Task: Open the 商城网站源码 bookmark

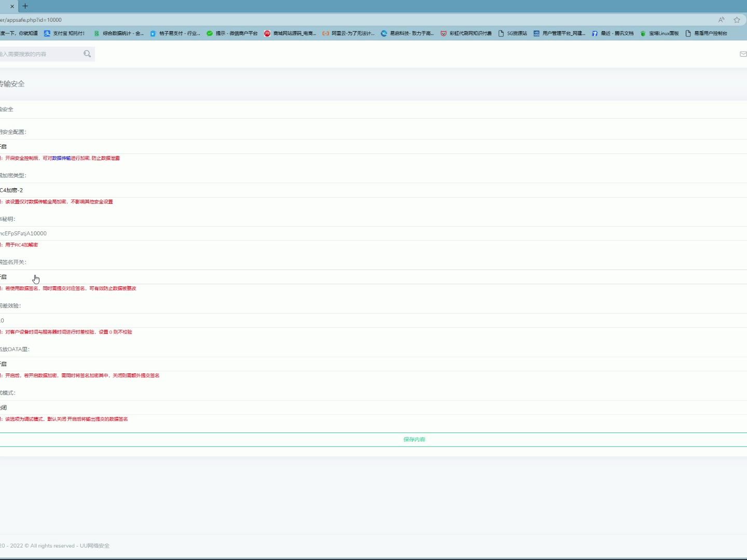Action: [290, 33]
